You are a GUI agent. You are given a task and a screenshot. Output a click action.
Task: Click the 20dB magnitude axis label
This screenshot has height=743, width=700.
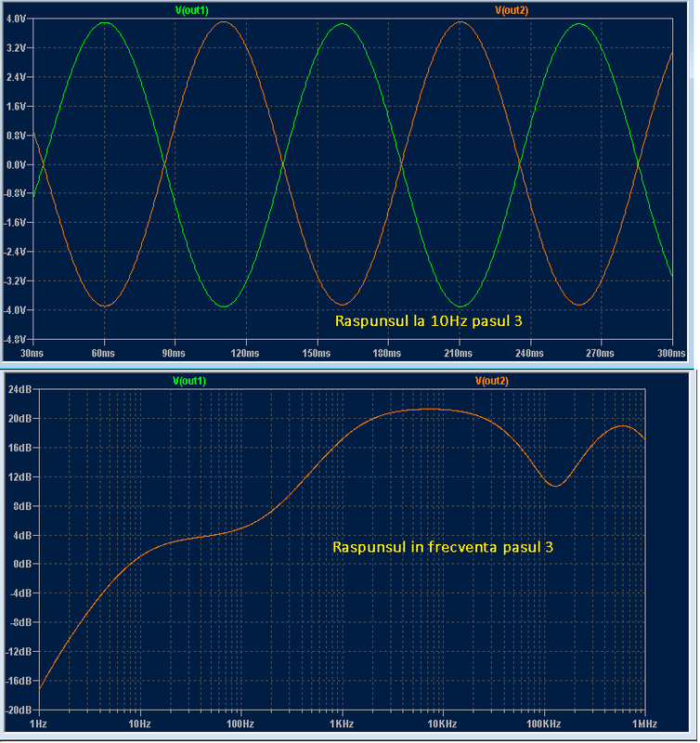(19, 419)
